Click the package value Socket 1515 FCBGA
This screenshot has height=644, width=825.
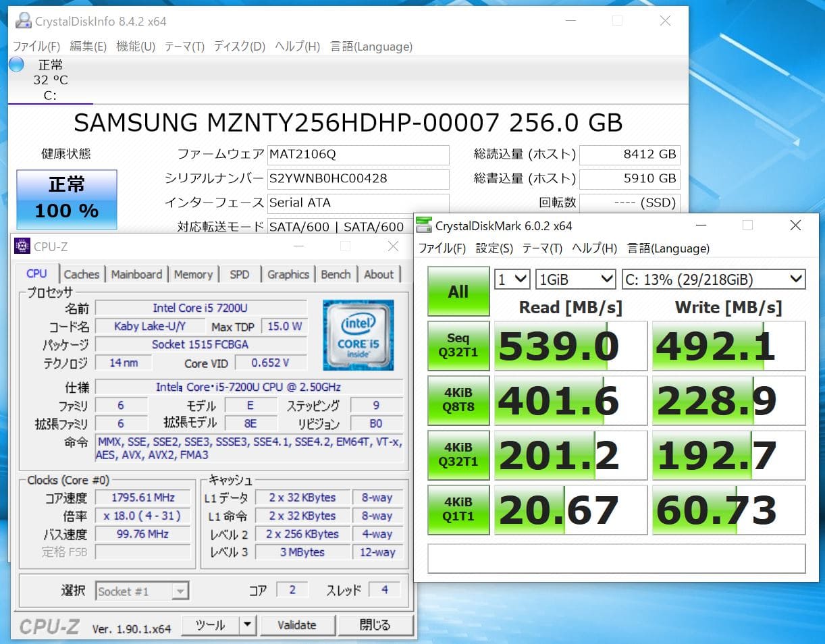pos(201,344)
